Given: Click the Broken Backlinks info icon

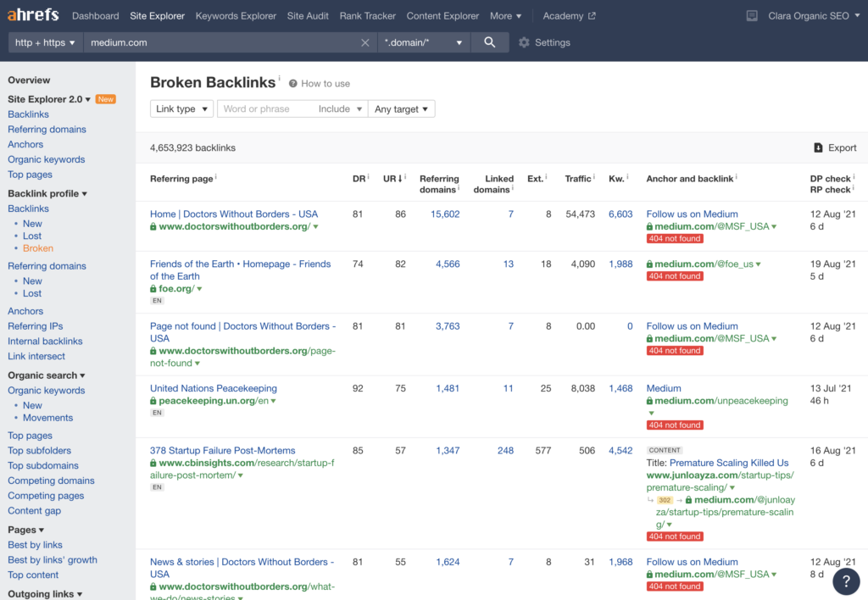Looking at the screenshot, I should [x=279, y=78].
